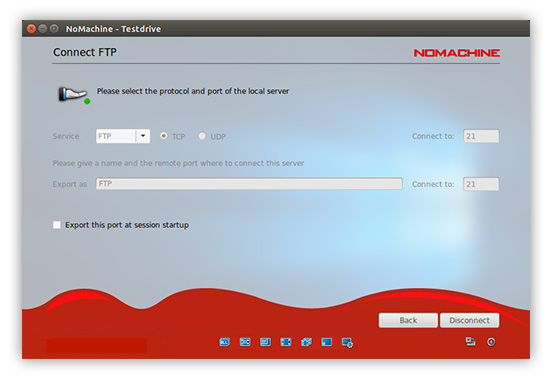Click the round power icon at bottom right
The width and height of the screenshot is (552, 378).
coord(491,342)
